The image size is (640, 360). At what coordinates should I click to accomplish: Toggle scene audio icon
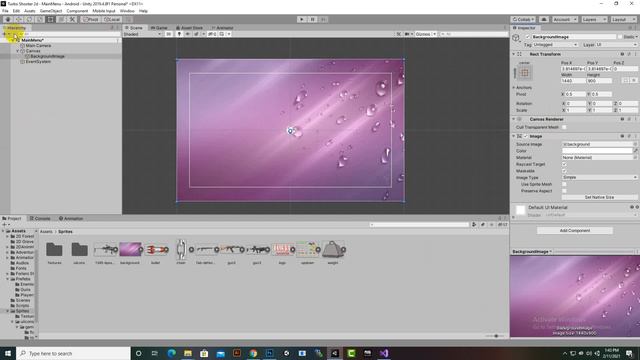pyautogui.click(x=188, y=34)
